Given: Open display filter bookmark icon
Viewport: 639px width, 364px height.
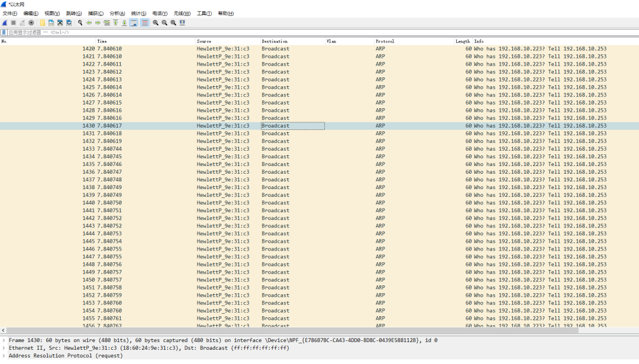Looking at the screenshot, I should 4,32.
